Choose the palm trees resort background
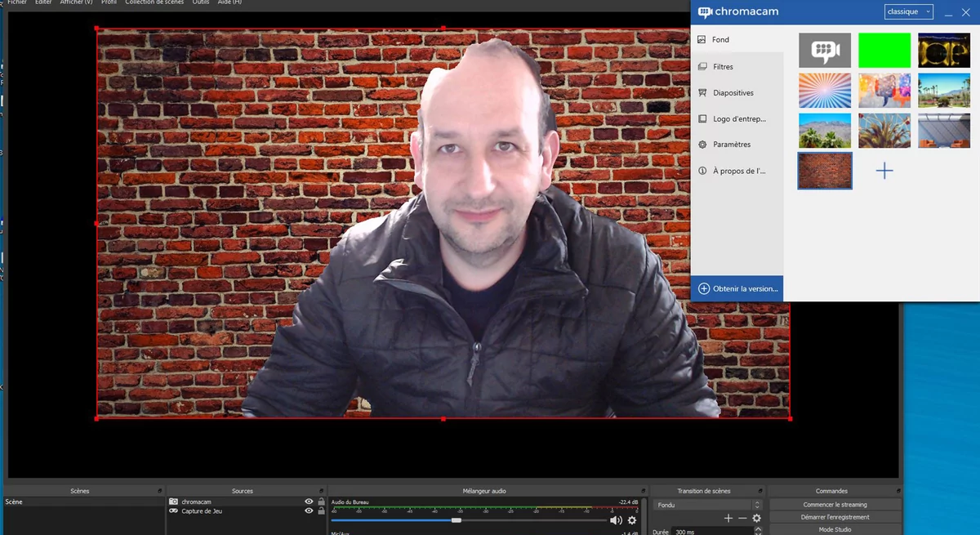Image resolution: width=980 pixels, height=535 pixels. point(944,91)
